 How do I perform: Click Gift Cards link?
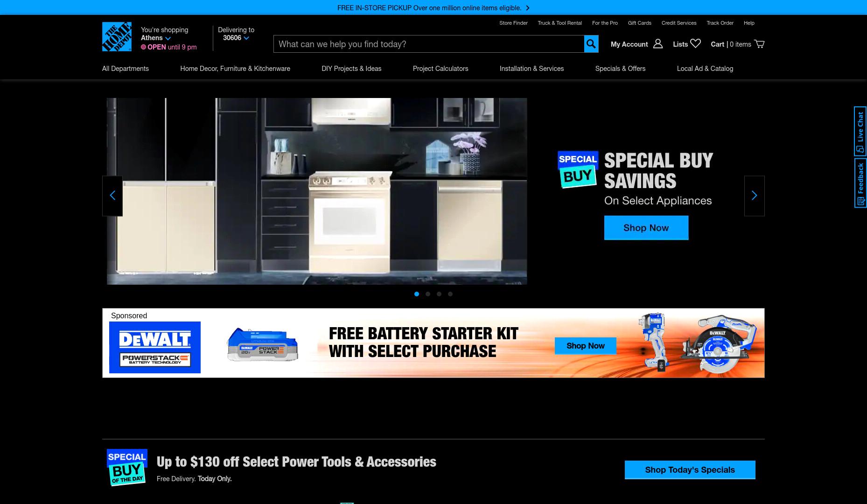click(x=639, y=23)
